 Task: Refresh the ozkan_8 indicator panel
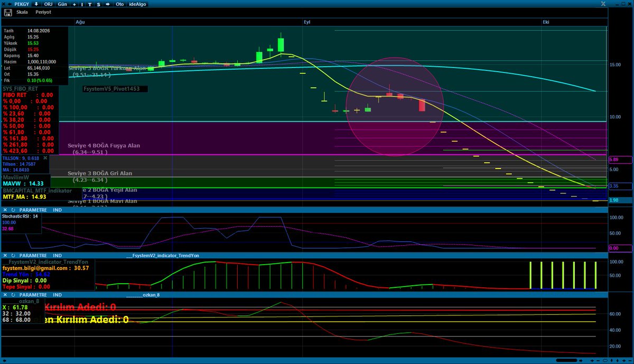(x=12, y=294)
